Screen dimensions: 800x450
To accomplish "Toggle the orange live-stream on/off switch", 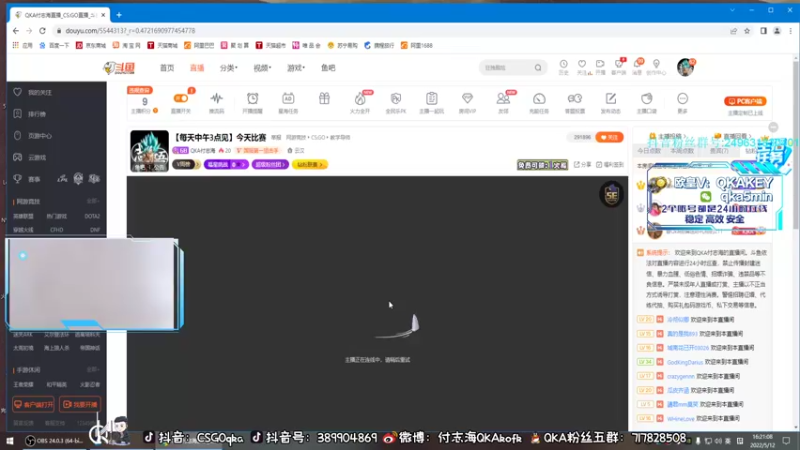I will pos(181,98).
